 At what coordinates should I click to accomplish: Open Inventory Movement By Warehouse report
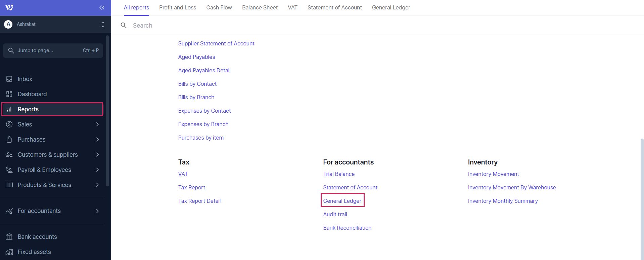click(x=512, y=187)
